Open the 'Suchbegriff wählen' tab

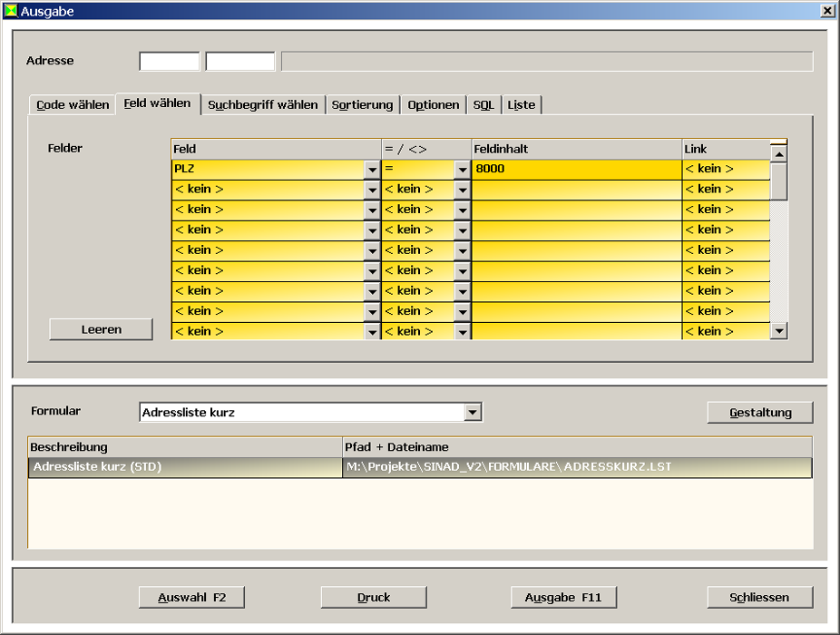pyautogui.click(x=263, y=105)
